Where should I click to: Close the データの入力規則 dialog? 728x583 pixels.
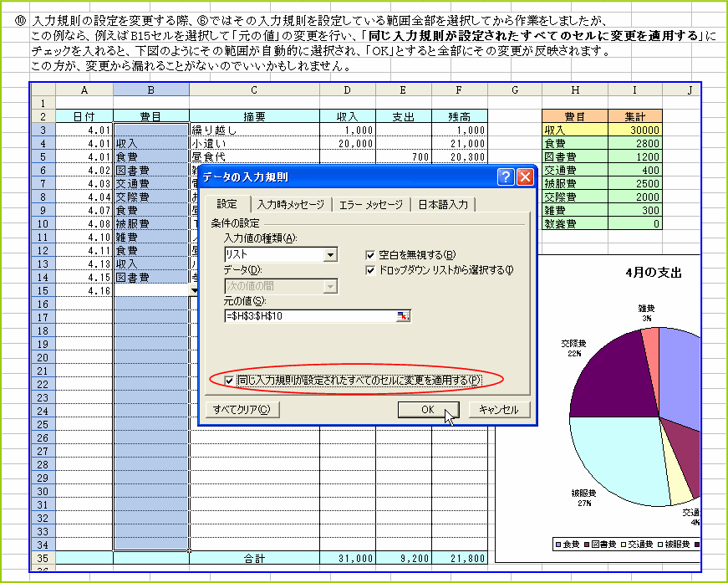tap(525, 177)
